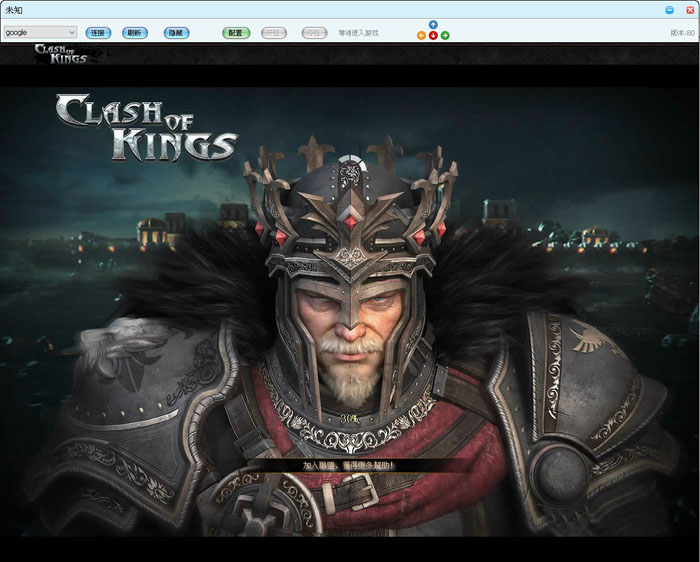Open the green 配置 (Config) button
700x562 pixels.
click(235, 33)
